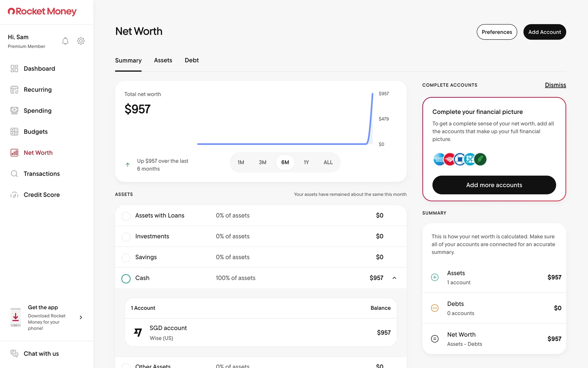This screenshot has height=368, width=588.
Task: Switch to the Assets tab
Action: [x=163, y=60]
